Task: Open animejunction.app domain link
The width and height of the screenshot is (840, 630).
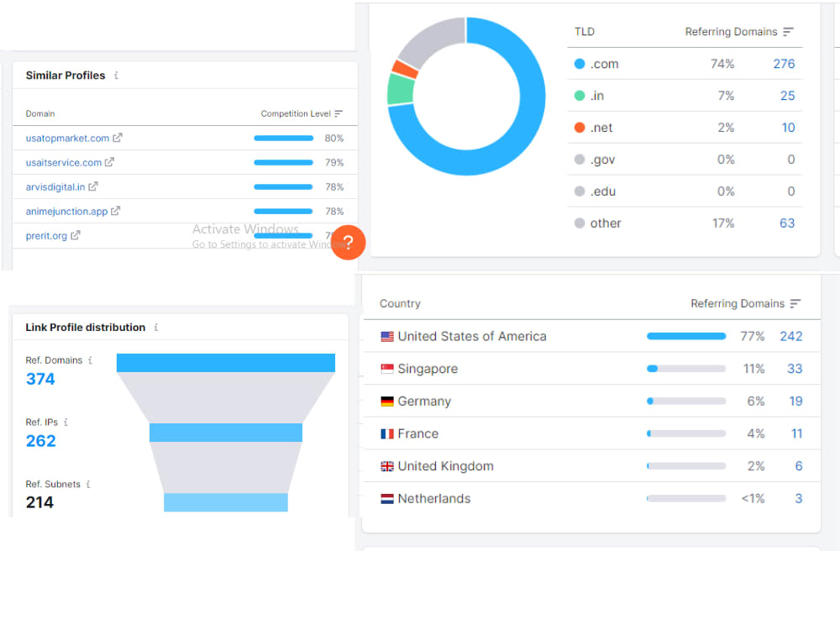Action: [66, 212]
